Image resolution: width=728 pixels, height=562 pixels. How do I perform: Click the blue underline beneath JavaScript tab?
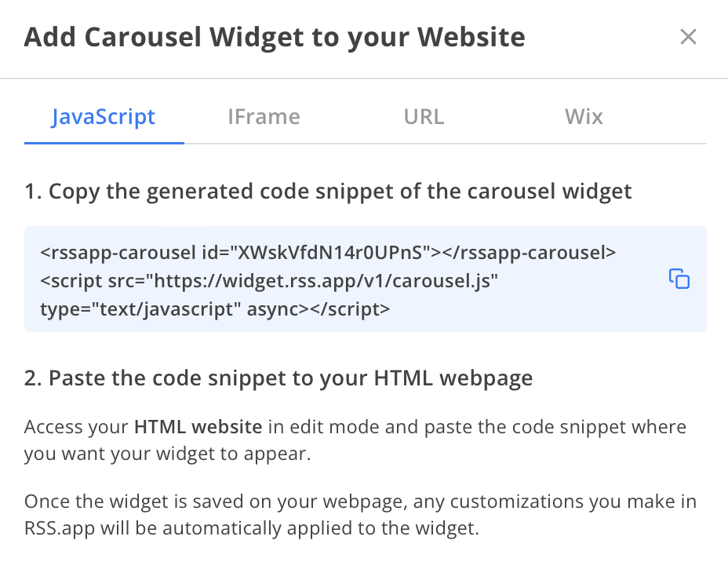coord(104,143)
